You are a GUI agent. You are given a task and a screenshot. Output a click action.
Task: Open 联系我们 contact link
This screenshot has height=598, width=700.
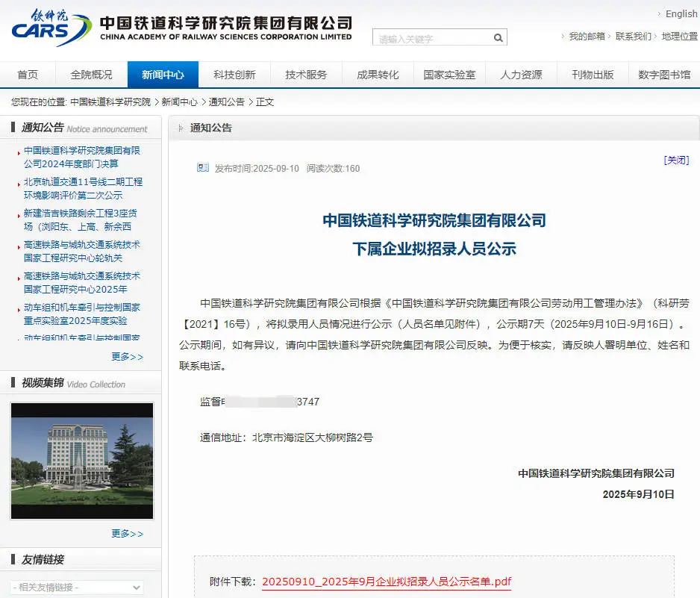[633, 36]
